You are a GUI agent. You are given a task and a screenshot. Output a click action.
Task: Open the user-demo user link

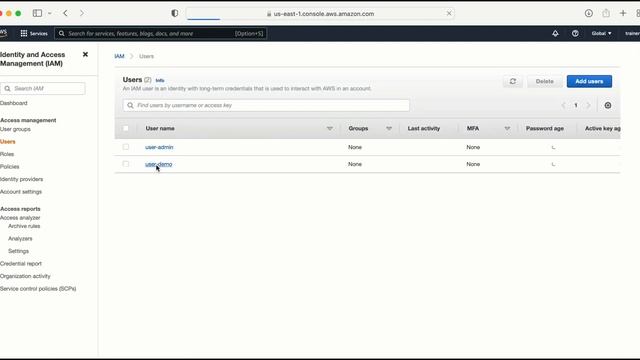click(x=158, y=164)
